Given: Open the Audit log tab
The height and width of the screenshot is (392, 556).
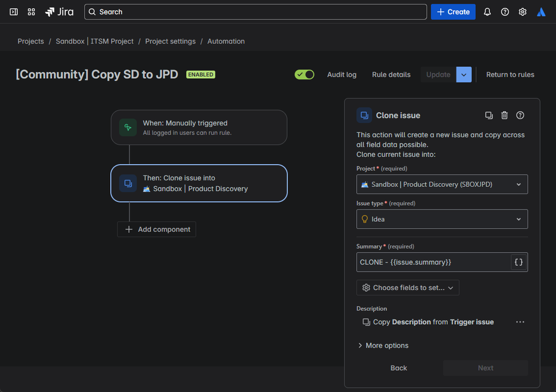Looking at the screenshot, I should pos(342,75).
